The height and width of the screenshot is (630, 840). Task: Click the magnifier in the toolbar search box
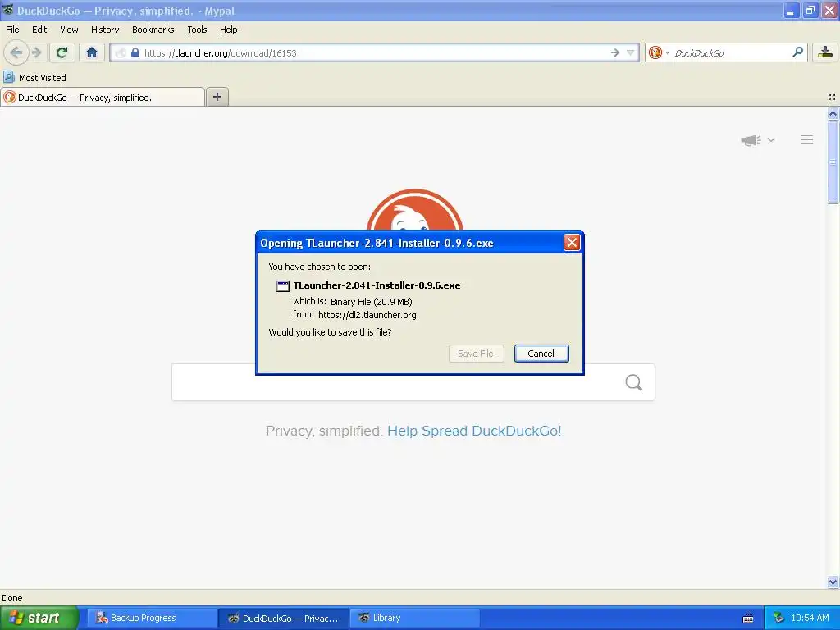pyautogui.click(x=797, y=52)
